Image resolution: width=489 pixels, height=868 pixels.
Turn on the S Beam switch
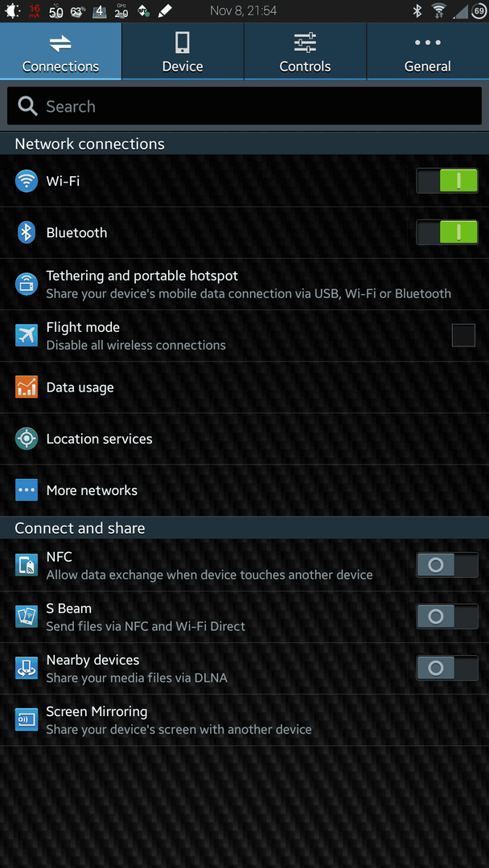pyautogui.click(x=447, y=616)
